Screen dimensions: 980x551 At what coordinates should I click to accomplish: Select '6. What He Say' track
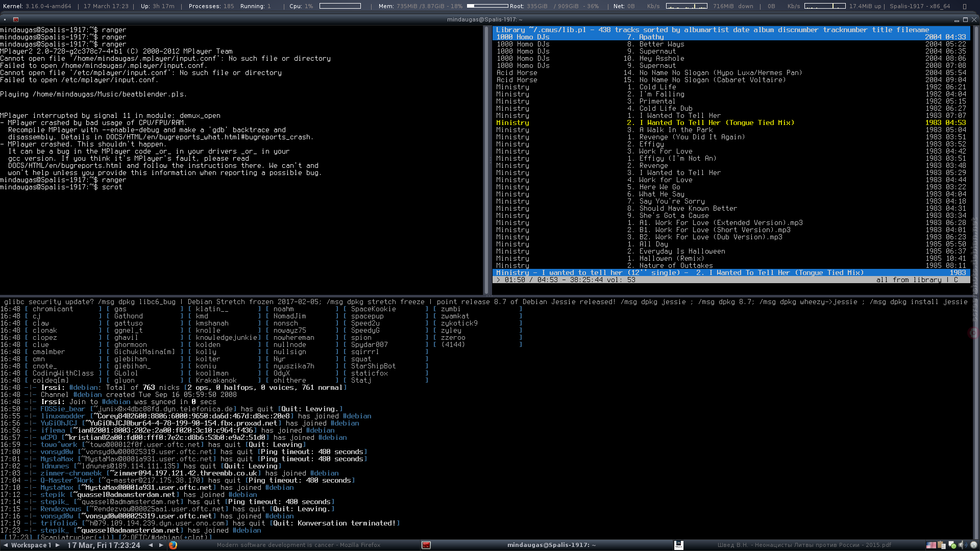click(731, 194)
